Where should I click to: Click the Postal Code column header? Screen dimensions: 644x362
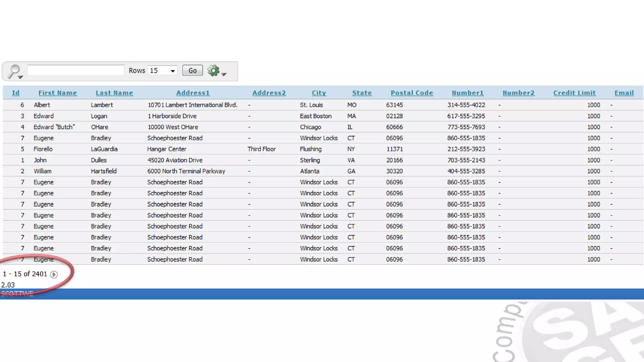pos(412,93)
